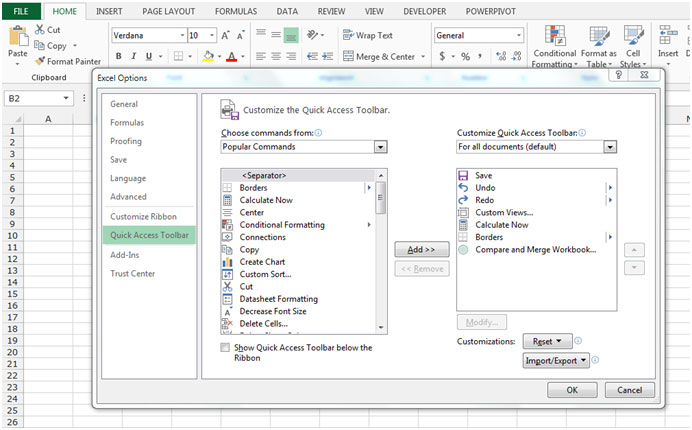
Task: Select Advanced in options sidebar
Action: [128, 196]
